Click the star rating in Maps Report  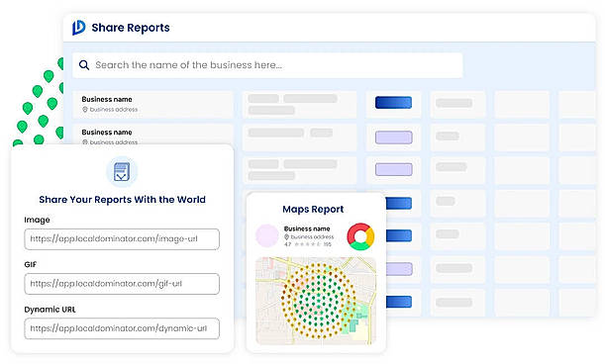308,244
